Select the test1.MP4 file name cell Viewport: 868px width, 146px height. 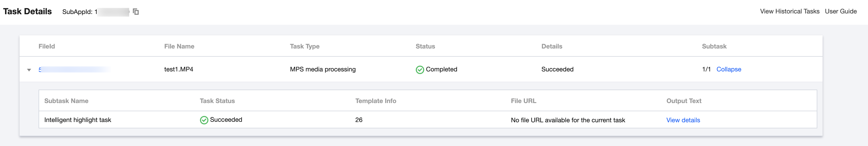coord(179,69)
